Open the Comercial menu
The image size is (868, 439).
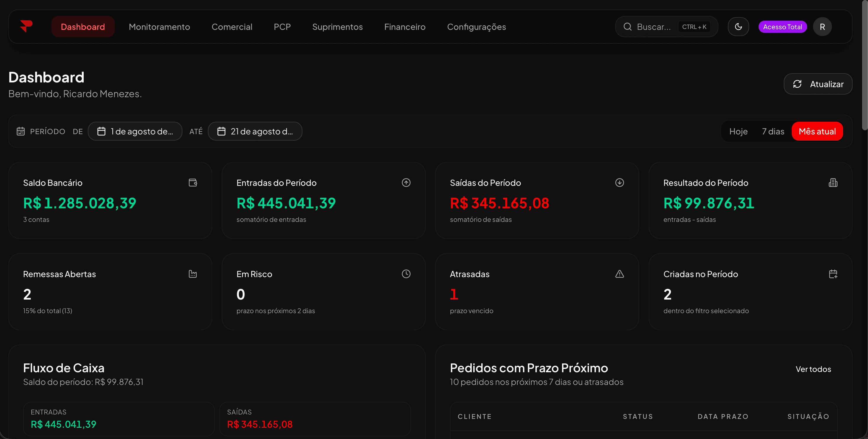[232, 27]
